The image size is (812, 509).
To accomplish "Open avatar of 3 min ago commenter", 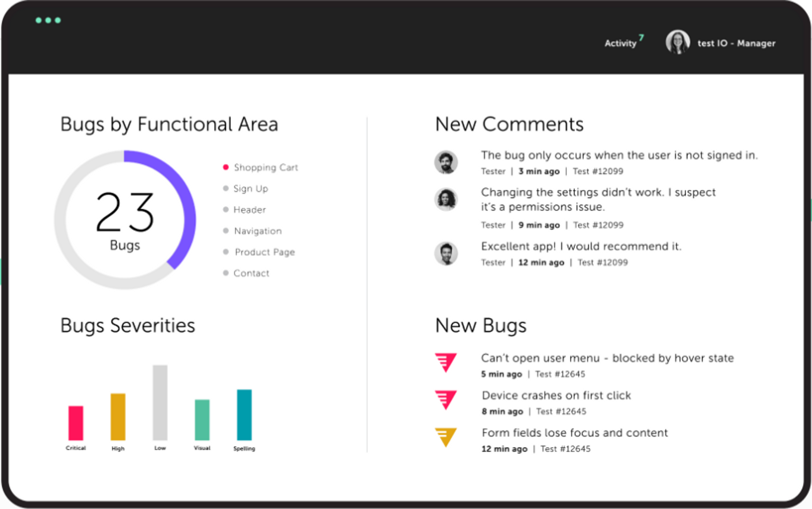I will 446,162.
